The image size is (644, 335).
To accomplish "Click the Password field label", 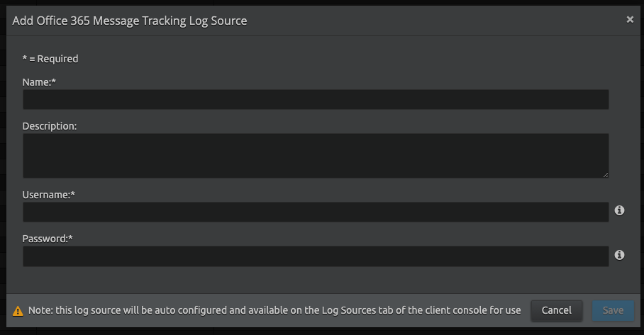I will pos(48,239).
